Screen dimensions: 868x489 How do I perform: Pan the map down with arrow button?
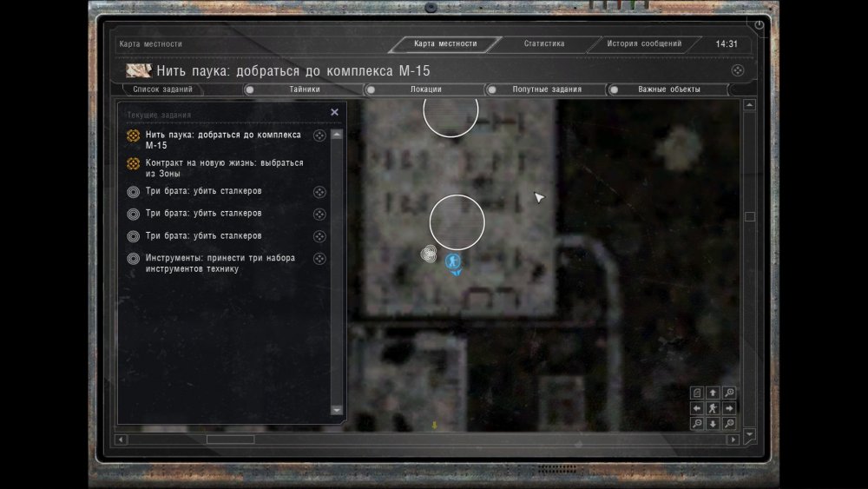click(713, 424)
